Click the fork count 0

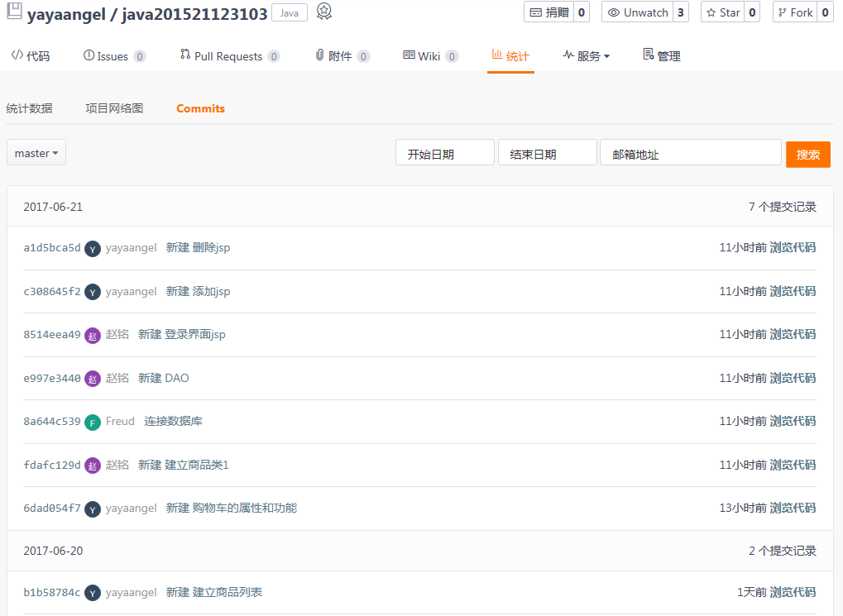click(x=826, y=12)
